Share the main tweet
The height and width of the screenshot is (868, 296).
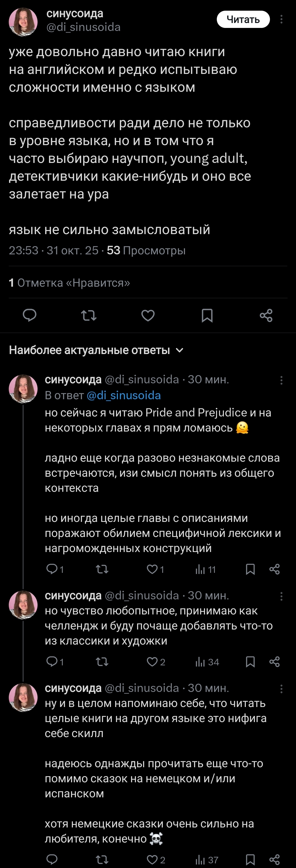point(266,315)
